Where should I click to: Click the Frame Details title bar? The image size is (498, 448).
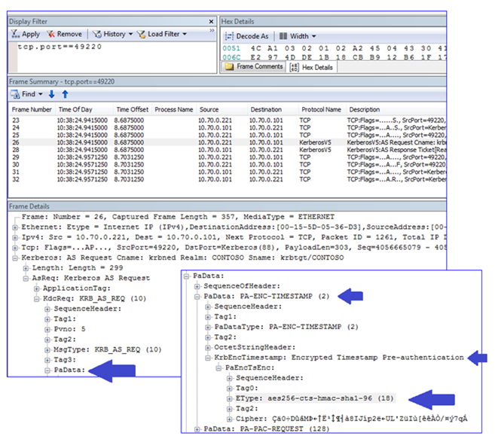pyautogui.click(x=227, y=206)
